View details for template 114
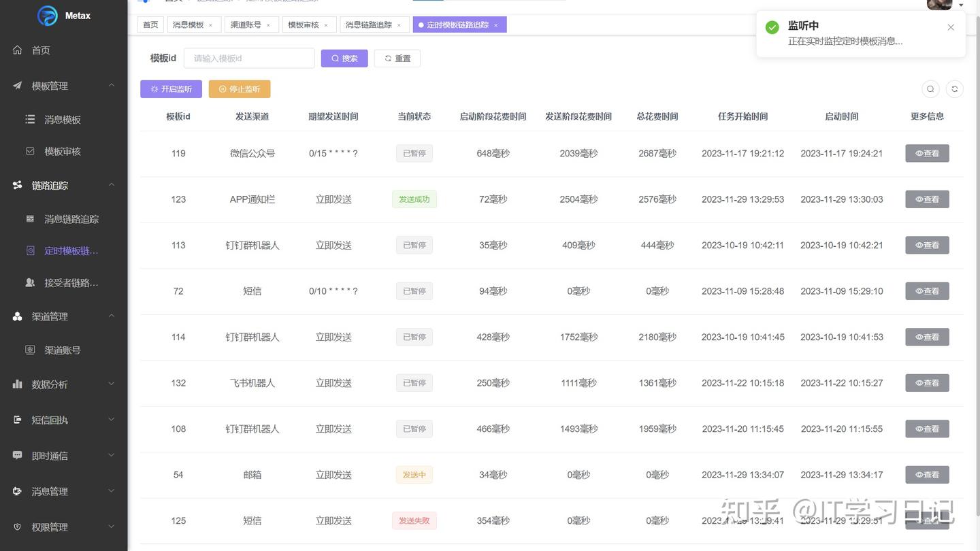Screen dimensions: 980x551 (x=927, y=337)
